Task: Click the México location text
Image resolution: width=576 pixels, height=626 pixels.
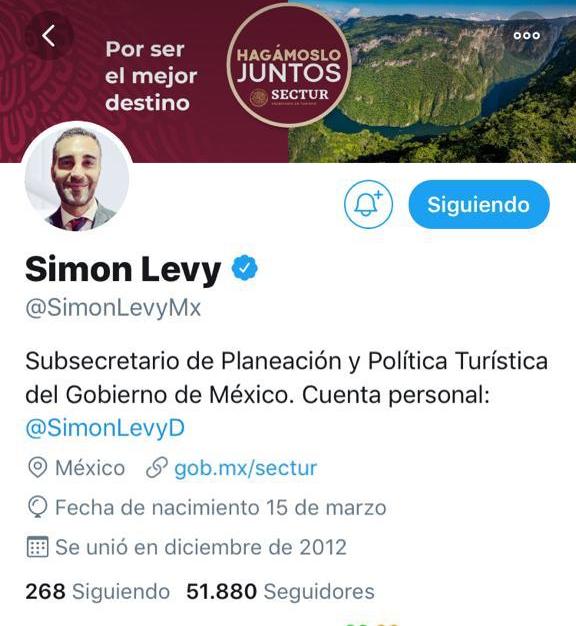Action: click(90, 468)
